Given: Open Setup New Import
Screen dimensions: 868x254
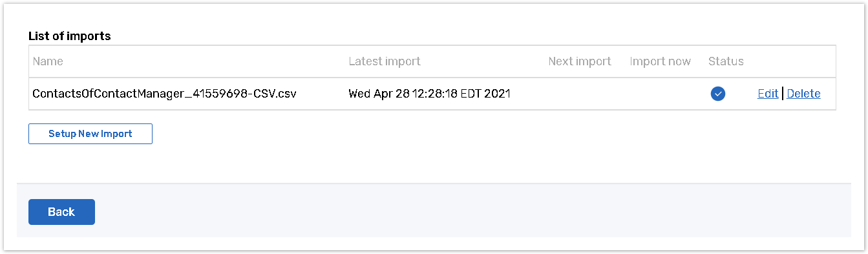Looking at the screenshot, I should (x=90, y=134).
